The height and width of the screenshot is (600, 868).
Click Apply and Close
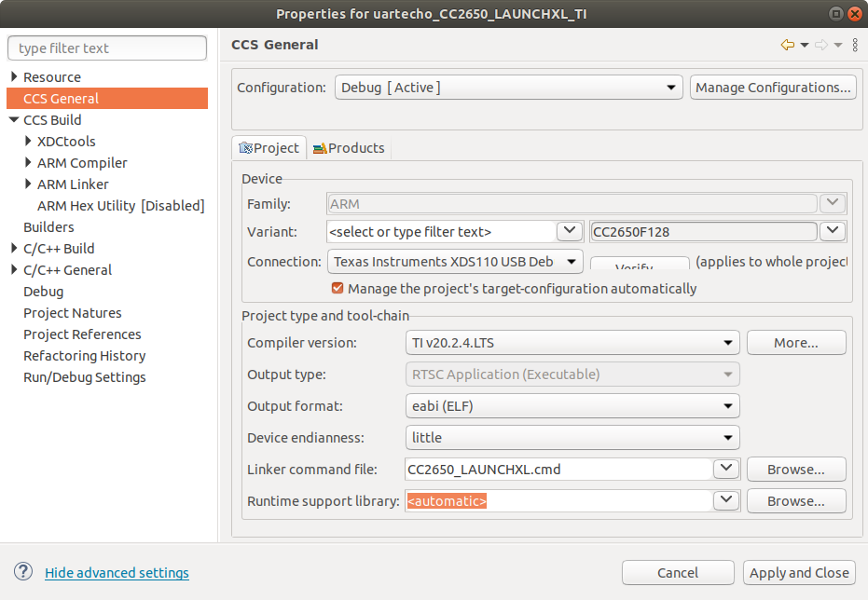799,572
